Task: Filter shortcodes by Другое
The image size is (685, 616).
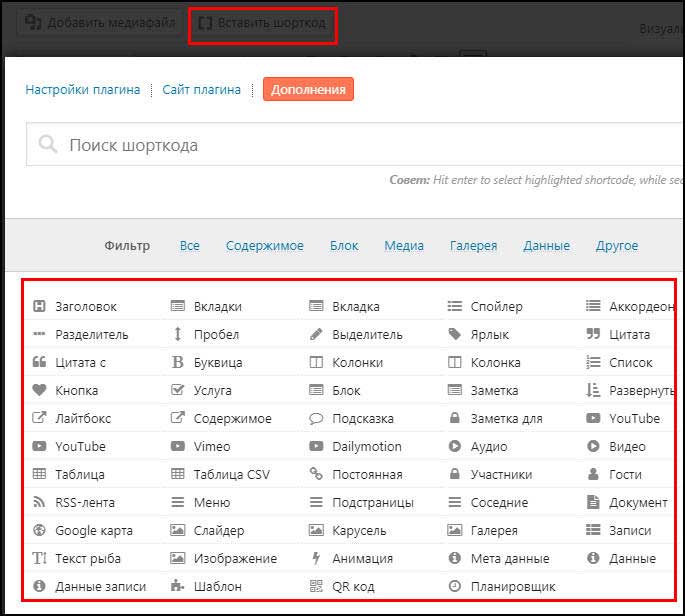Action: tap(616, 246)
